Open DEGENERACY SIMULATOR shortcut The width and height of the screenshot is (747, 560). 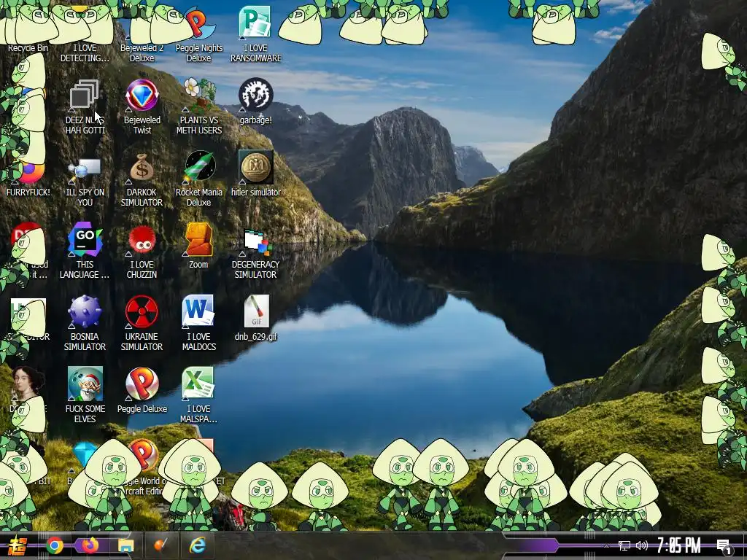click(256, 254)
